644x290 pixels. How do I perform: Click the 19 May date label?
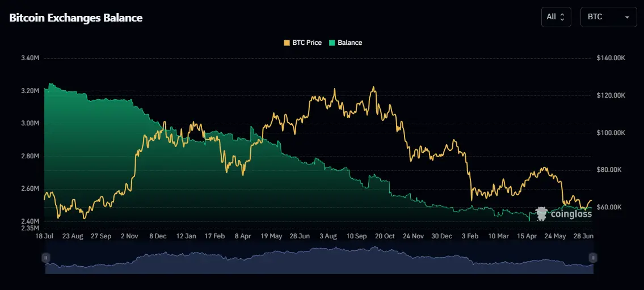pos(272,237)
